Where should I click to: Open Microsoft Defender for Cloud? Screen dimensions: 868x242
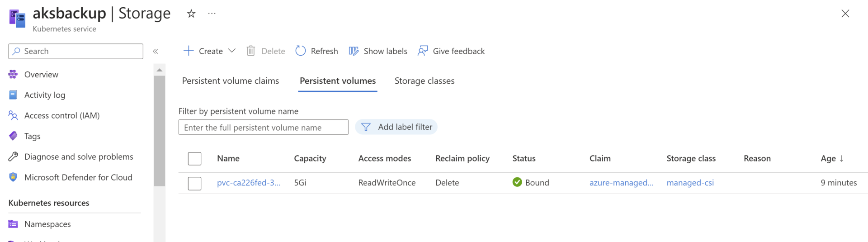78,177
